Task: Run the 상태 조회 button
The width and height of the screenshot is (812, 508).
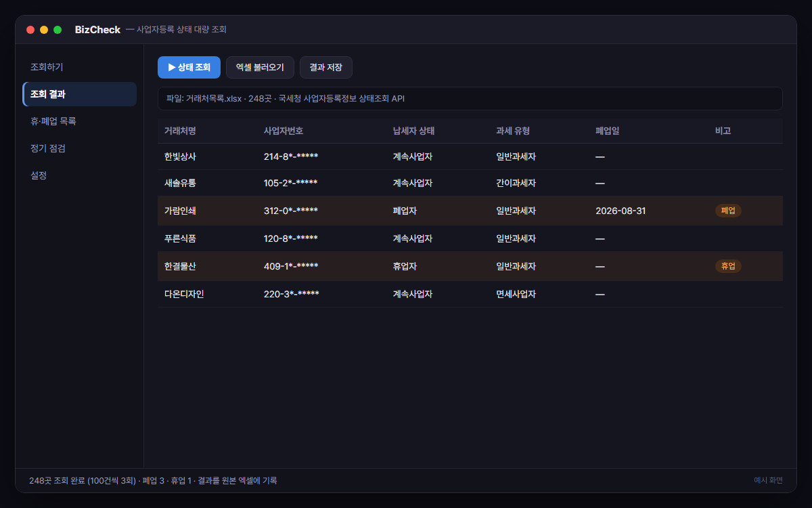Action: pyautogui.click(x=189, y=68)
